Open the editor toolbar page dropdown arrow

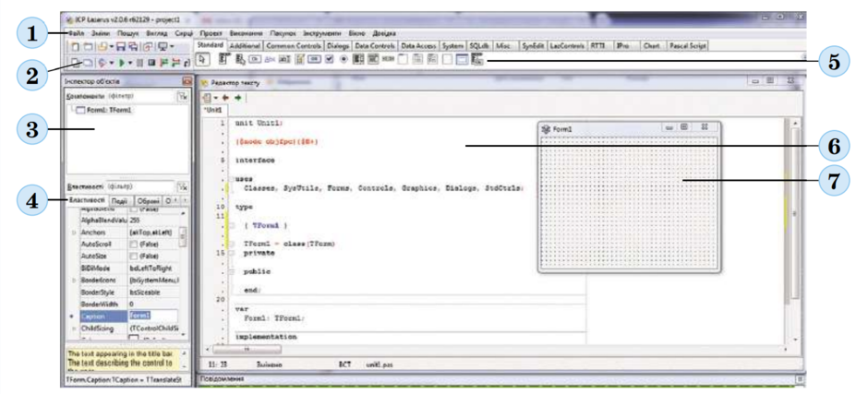215,98
